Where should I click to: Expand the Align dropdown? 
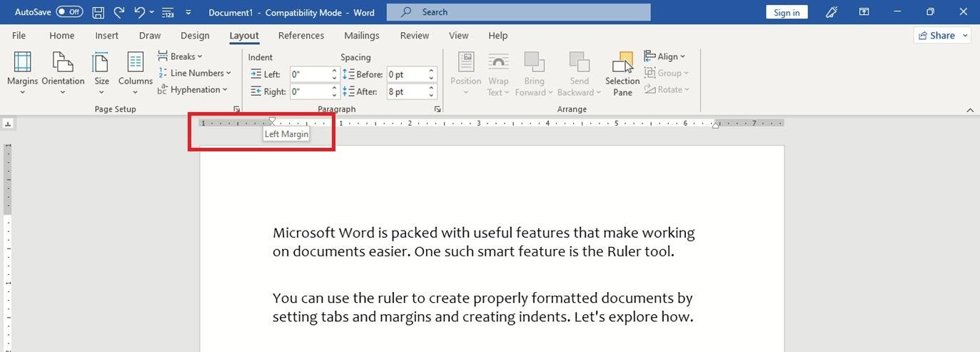pos(665,56)
